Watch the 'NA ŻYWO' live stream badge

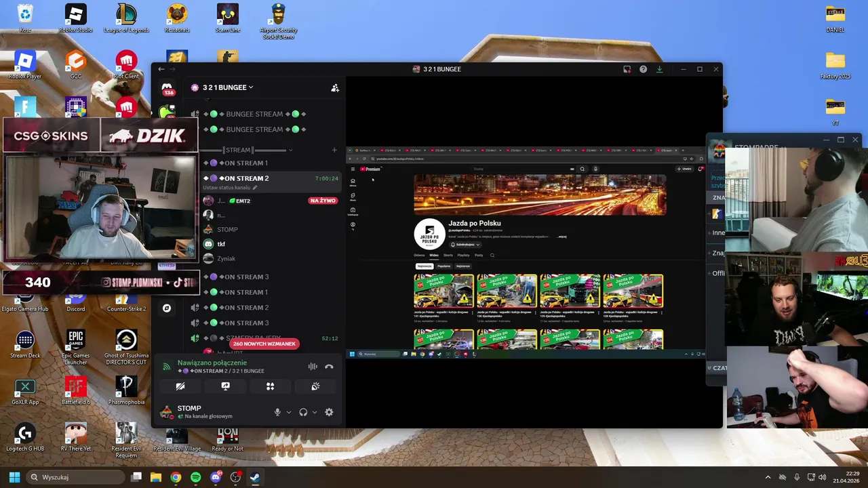point(323,201)
